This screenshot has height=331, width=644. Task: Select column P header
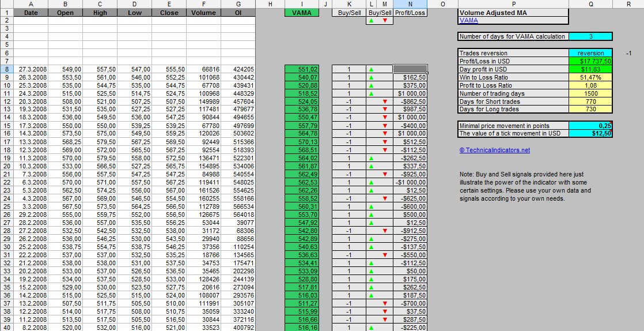(x=513, y=4)
